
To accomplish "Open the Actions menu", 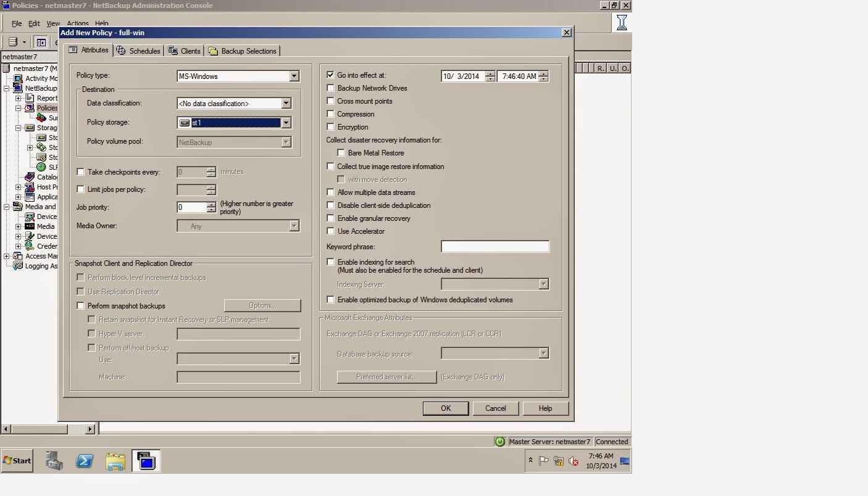I will tap(78, 23).
